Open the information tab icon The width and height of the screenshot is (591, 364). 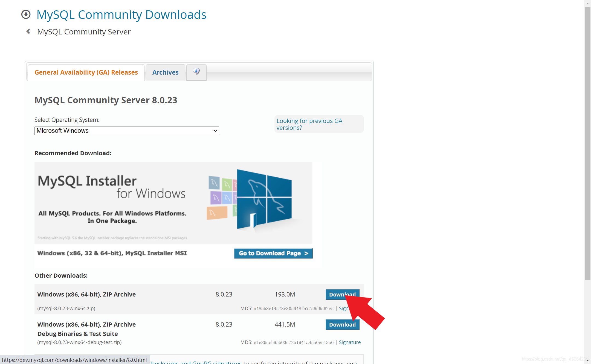click(196, 72)
